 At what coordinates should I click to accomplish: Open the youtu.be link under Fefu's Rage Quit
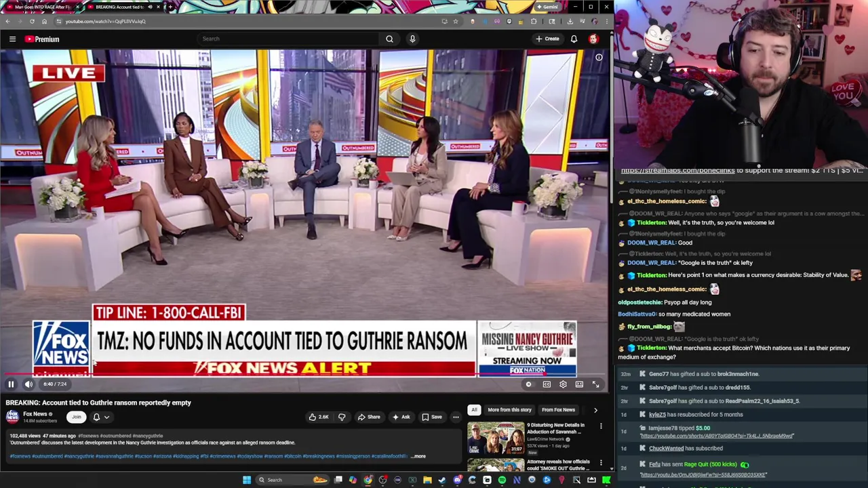(703, 474)
